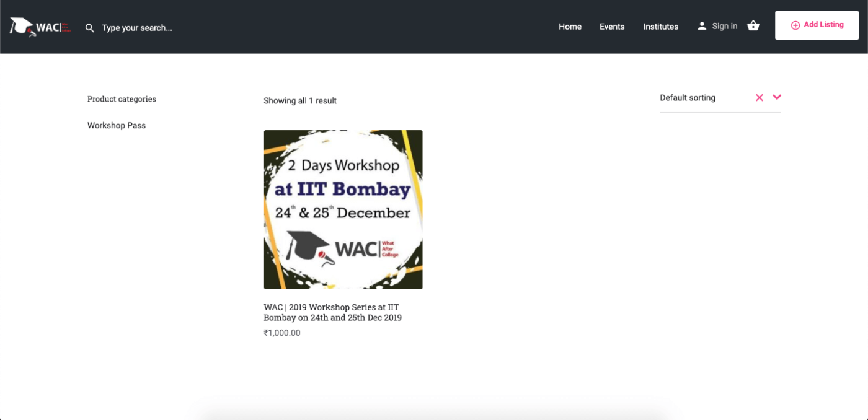Click the search magnifier icon

click(90, 28)
